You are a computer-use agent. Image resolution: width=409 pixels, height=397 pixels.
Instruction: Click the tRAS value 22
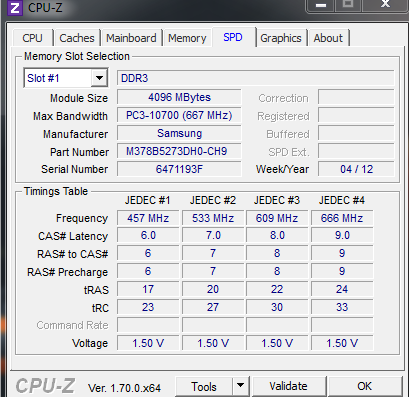(x=277, y=289)
